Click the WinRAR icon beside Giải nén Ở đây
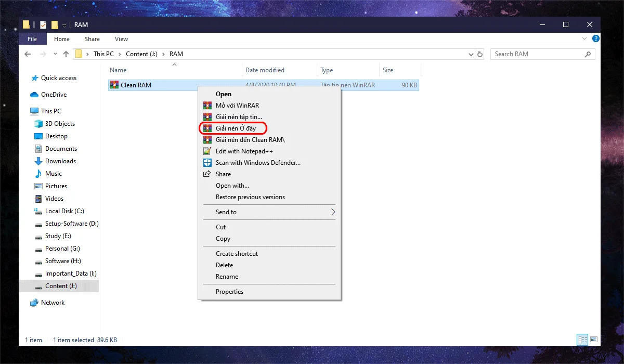 pyautogui.click(x=207, y=128)
